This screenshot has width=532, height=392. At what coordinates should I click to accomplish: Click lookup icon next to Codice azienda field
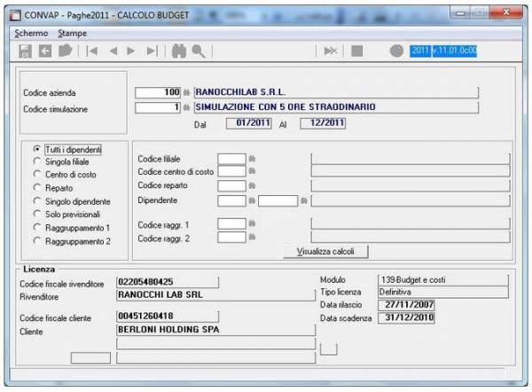click(x=186, y=92)
